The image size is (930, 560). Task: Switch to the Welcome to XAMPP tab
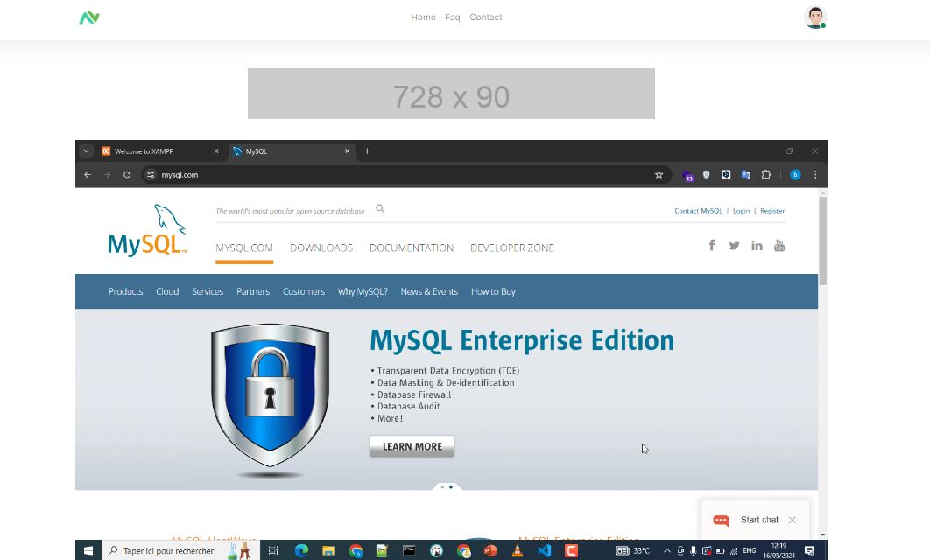[160, 151]
